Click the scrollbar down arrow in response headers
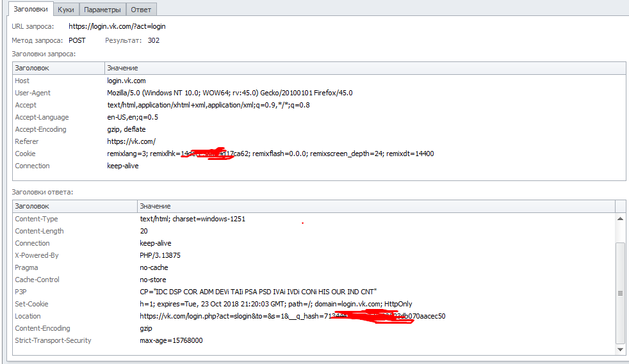 click(620, 349)
